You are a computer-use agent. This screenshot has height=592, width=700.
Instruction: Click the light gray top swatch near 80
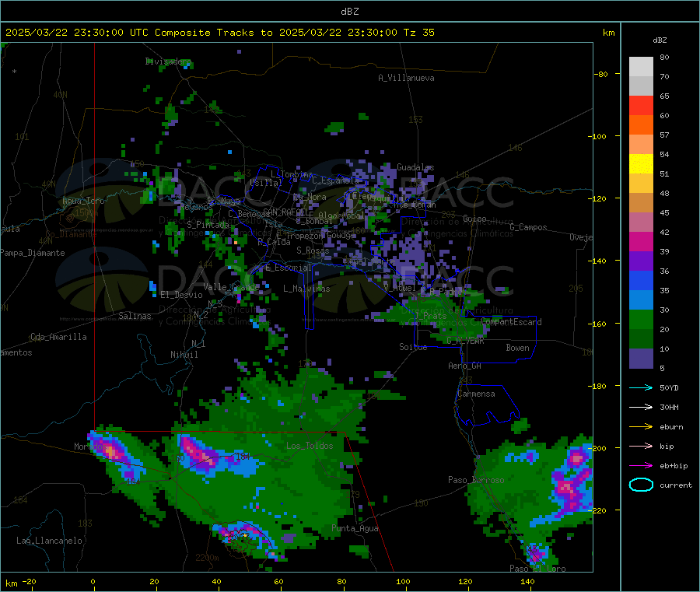click(641, 67)
